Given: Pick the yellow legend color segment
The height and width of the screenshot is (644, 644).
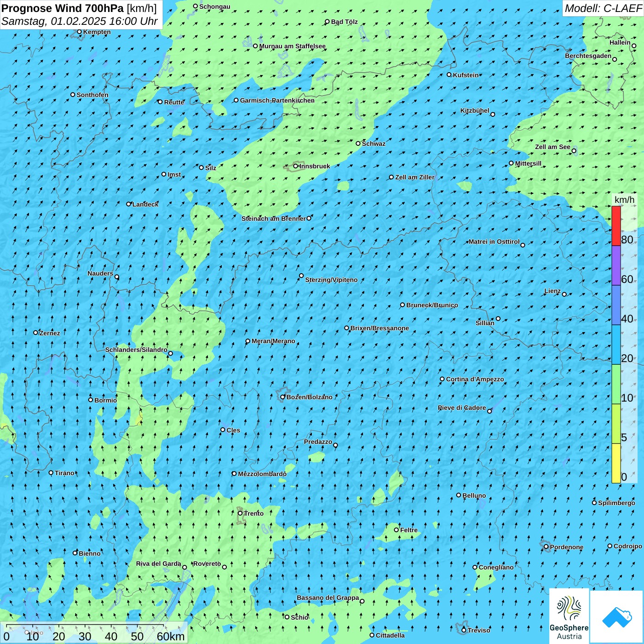Looking at the screenshot, I should pyautogui.click(x=616, y=463).
